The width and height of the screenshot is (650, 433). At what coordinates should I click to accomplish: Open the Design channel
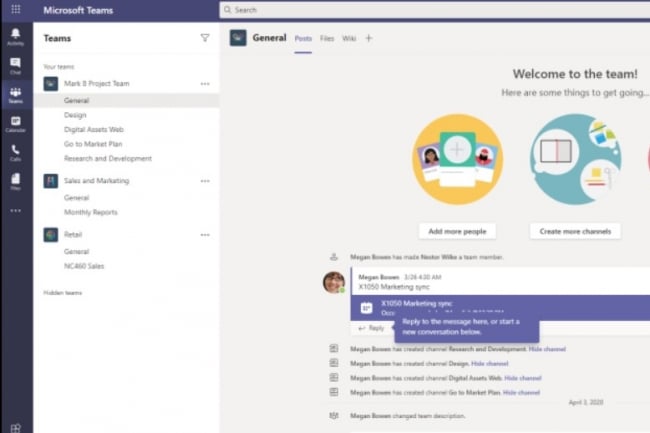75,115
